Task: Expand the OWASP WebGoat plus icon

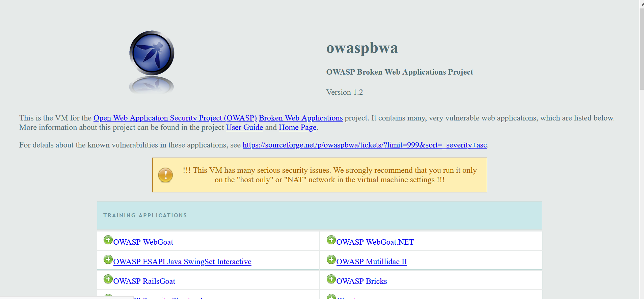Action: (108, 240)
